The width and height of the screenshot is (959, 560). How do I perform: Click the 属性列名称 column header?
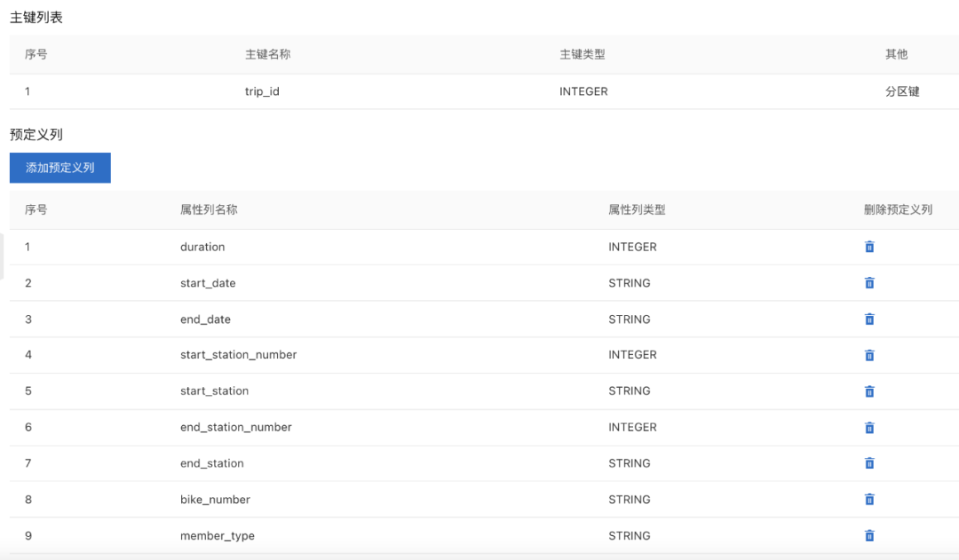coord(209,210)
